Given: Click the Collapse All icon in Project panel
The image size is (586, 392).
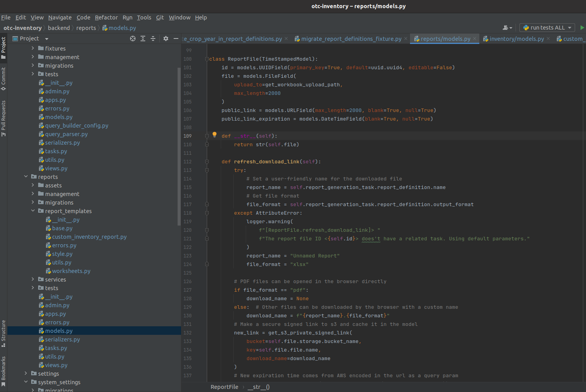Looking at the screenshot, I should 153,38.
